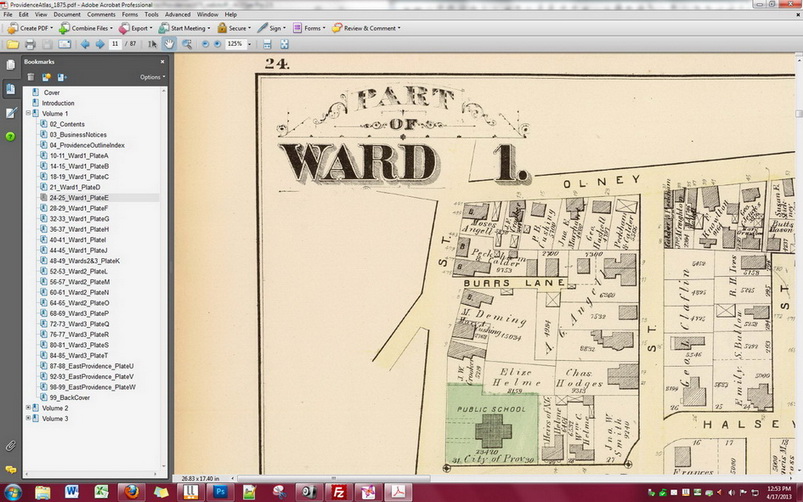Select the Hand tool
803x502 pixels.
[x=168, y=44]
